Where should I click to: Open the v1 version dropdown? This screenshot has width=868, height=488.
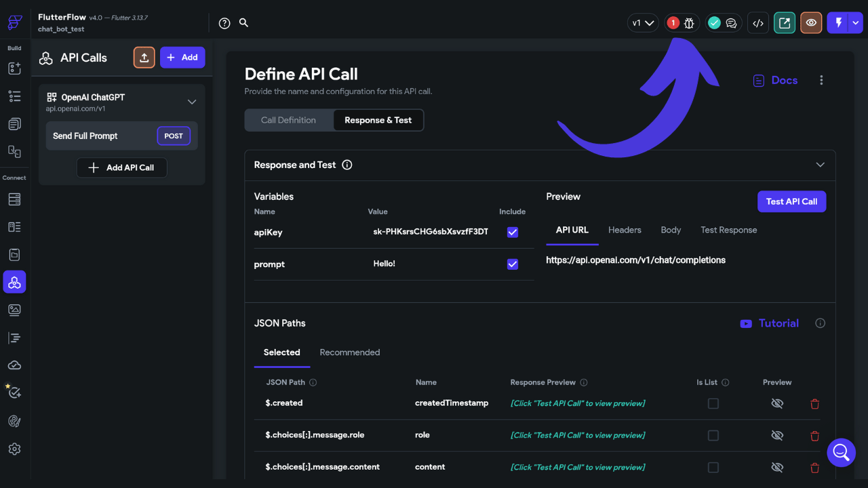tap(643, 23)
